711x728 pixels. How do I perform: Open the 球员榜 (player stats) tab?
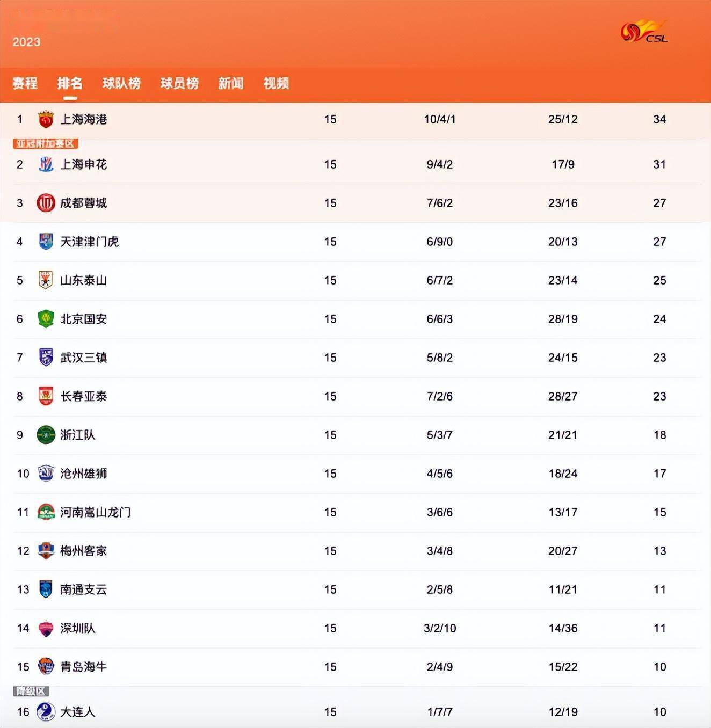(179, 83)
